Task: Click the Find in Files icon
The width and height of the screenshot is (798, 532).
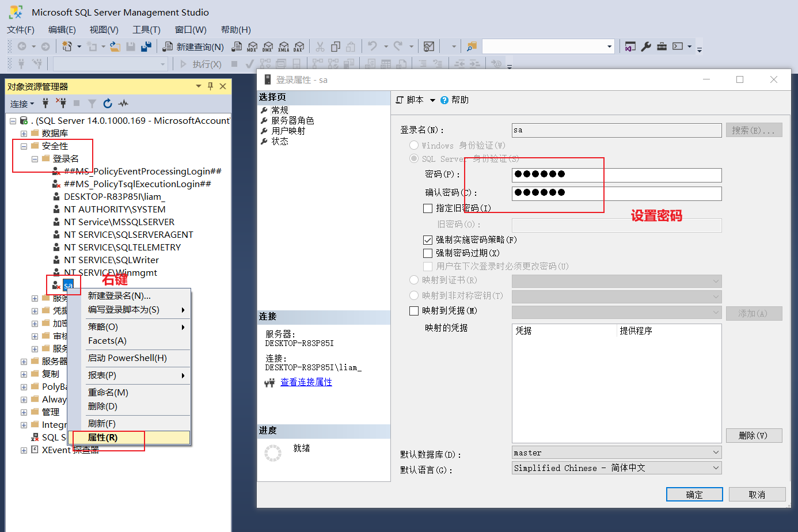Action: 472,47
